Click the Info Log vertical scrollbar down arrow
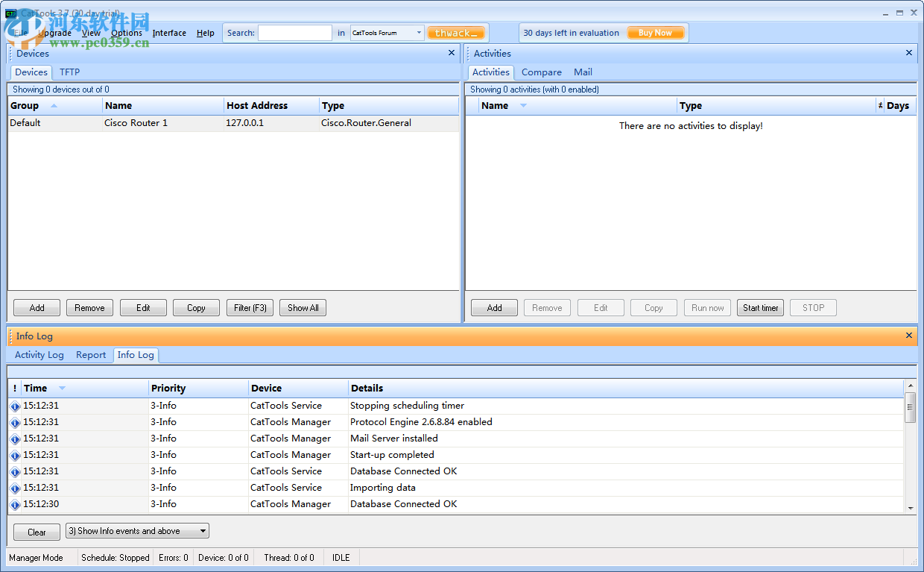This screenshot has width=924, height=572. 910,508
